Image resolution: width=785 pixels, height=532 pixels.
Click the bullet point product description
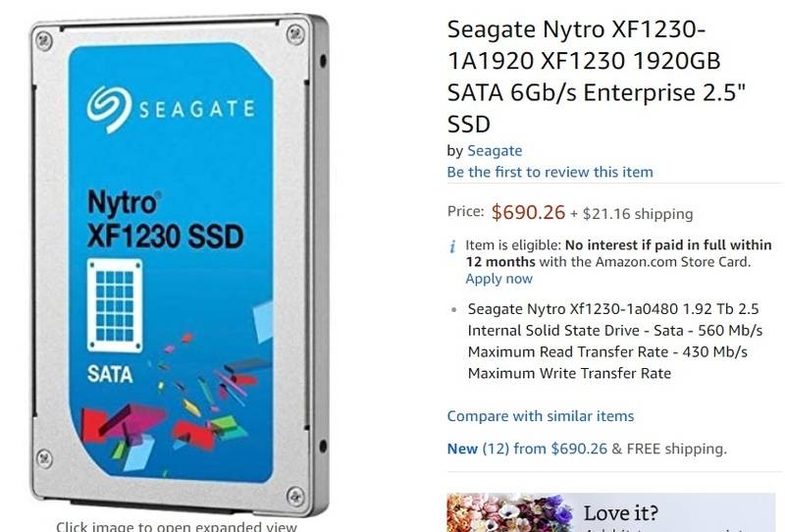click(614, 341)
